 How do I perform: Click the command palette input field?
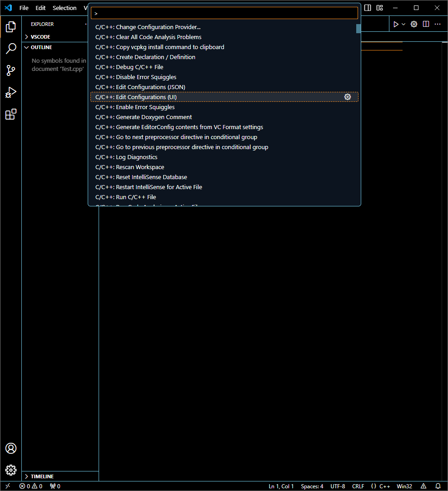point(224,13)
